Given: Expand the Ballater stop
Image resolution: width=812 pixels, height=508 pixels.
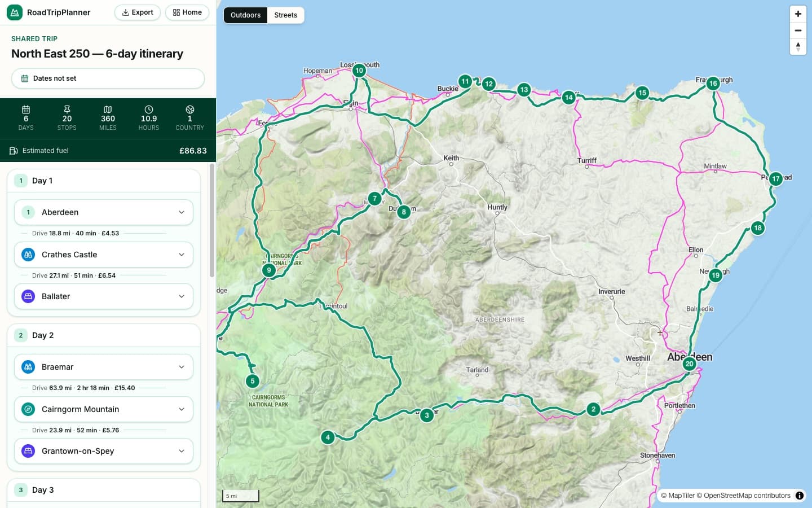Looking at the screenshot, I should (104, 296).
